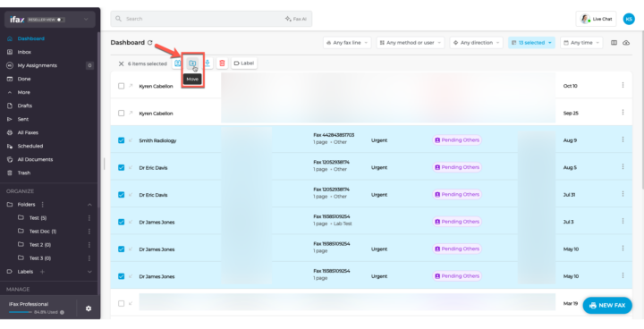Open the KS user avatar

click(629, 19)
